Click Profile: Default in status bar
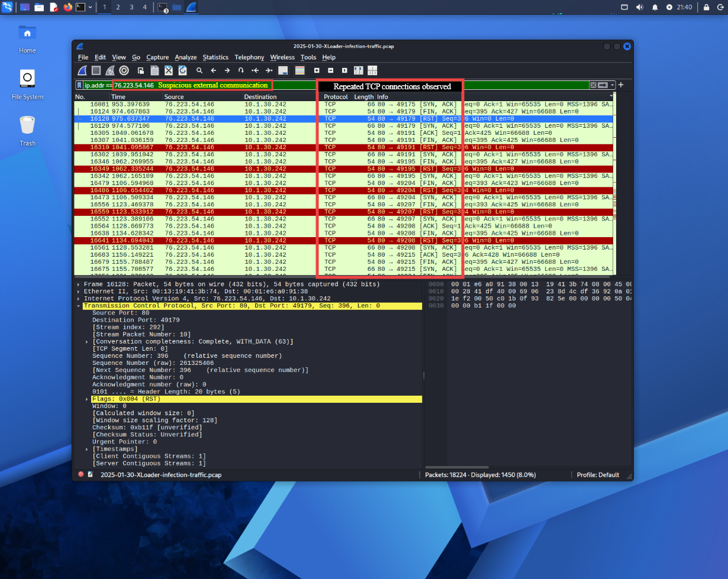Screen dimensions: 728x579 (x=598, y=474)
